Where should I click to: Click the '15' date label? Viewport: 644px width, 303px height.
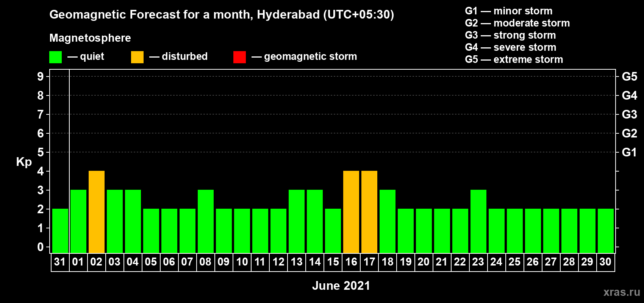[x=333, y=262]
